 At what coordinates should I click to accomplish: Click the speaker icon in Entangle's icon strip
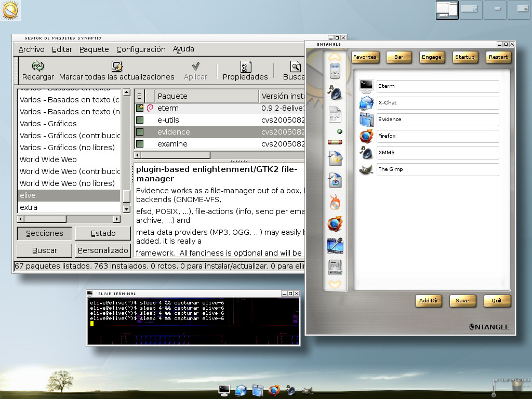[x=335, y=92]
